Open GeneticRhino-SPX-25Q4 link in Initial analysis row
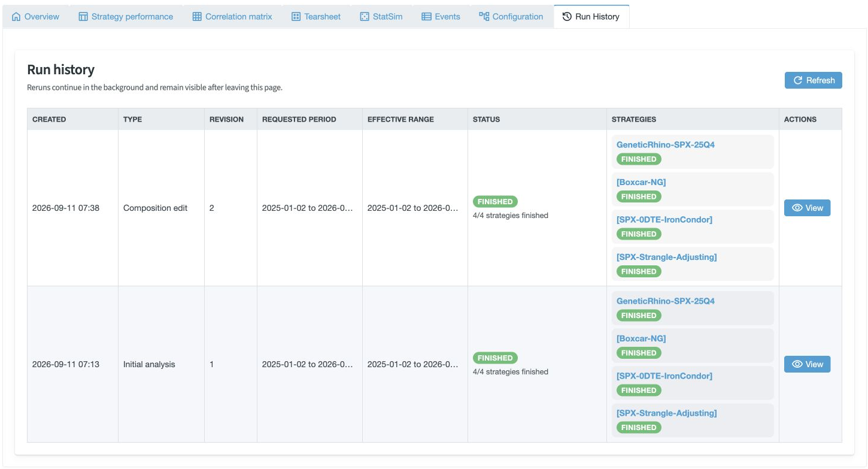The image size is (868, 469). pos(665,301)
